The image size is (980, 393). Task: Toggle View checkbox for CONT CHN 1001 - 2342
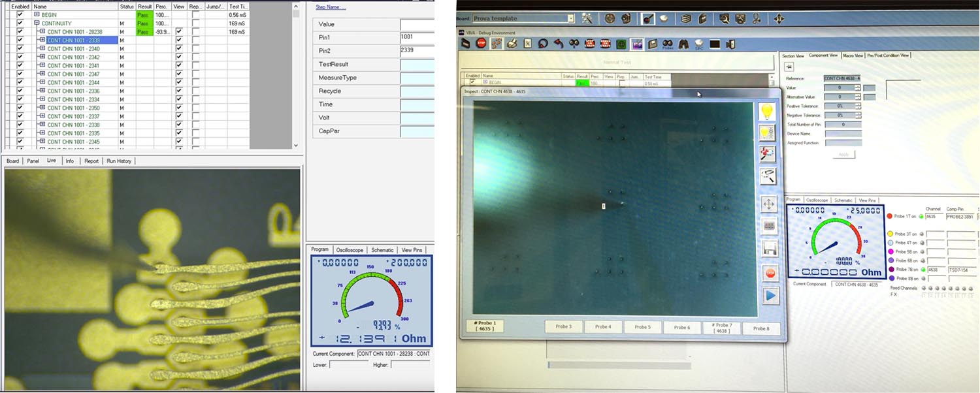[x=179, y=57]
